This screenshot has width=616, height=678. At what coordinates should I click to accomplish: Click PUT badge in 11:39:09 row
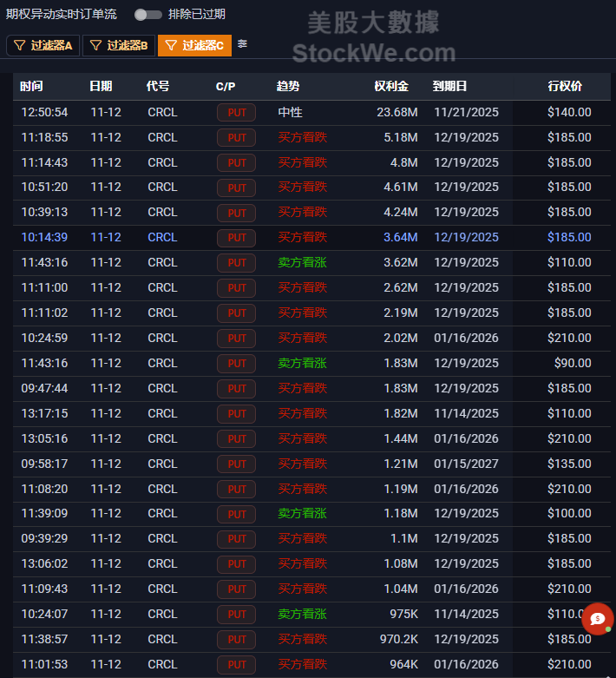coord(236,515)
